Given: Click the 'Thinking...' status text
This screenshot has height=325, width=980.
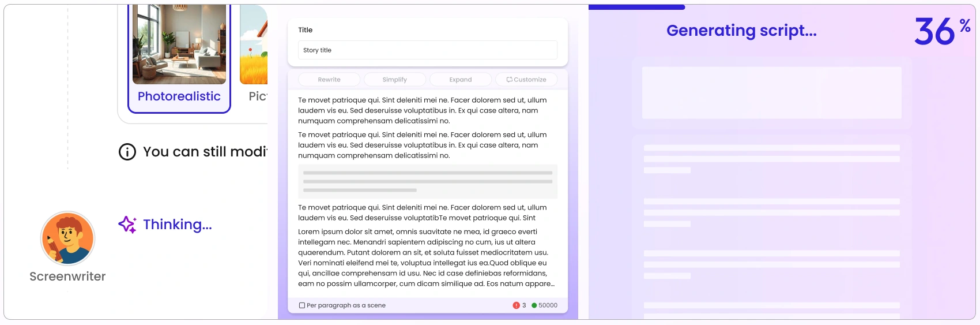Looking at the screenshot, I should tap(178, 225).
